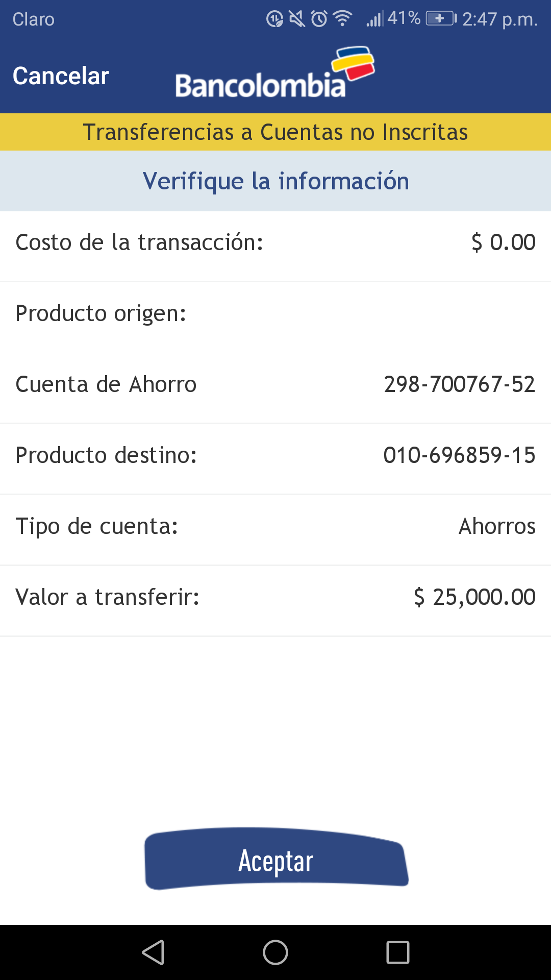The height and width of the screenshot is (980, 551).
Task: Cancel the transfer with Cancelar
Action: click(x=61, y=76)
